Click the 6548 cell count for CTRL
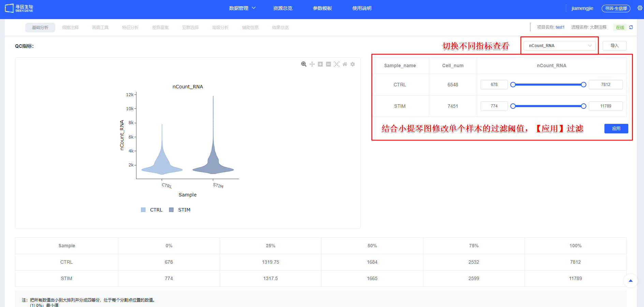Viewport: 644px width, 307px height. click(x=453, y=85)
